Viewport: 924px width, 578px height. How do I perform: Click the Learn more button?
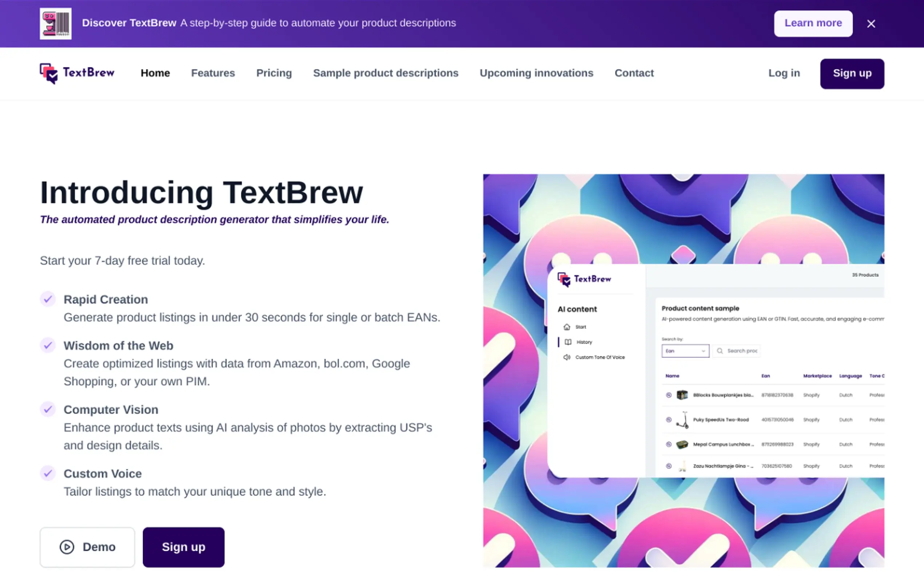pyautogui.click(x=813, y=23)
